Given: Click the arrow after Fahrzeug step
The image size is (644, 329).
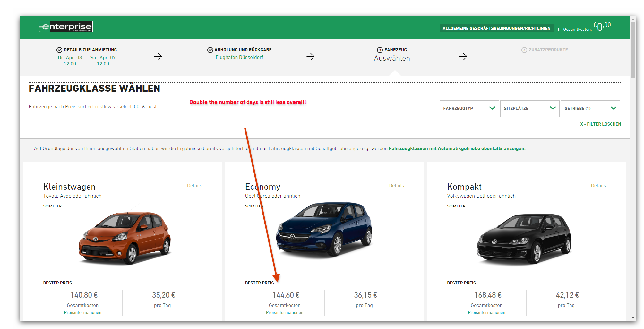Looking at the screenshot, I should pos(463,57).
